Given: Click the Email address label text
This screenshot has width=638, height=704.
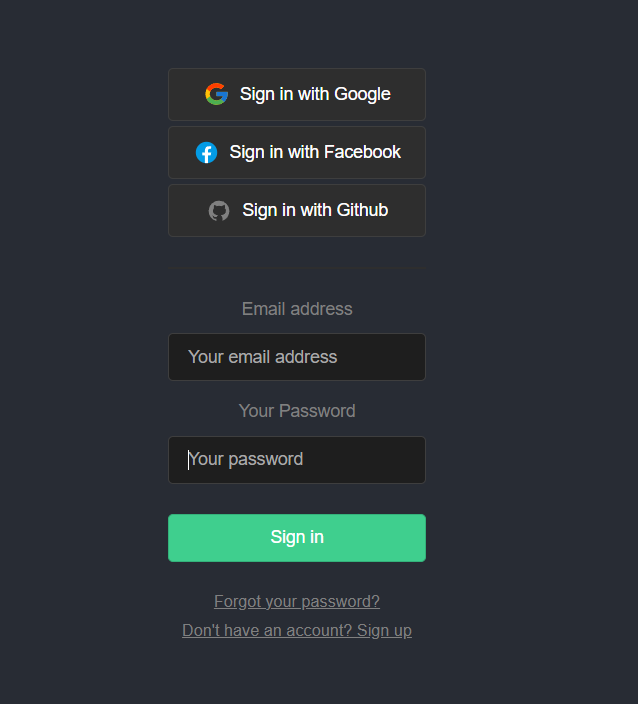Looking at the screenshot, I should click(297, 309).
